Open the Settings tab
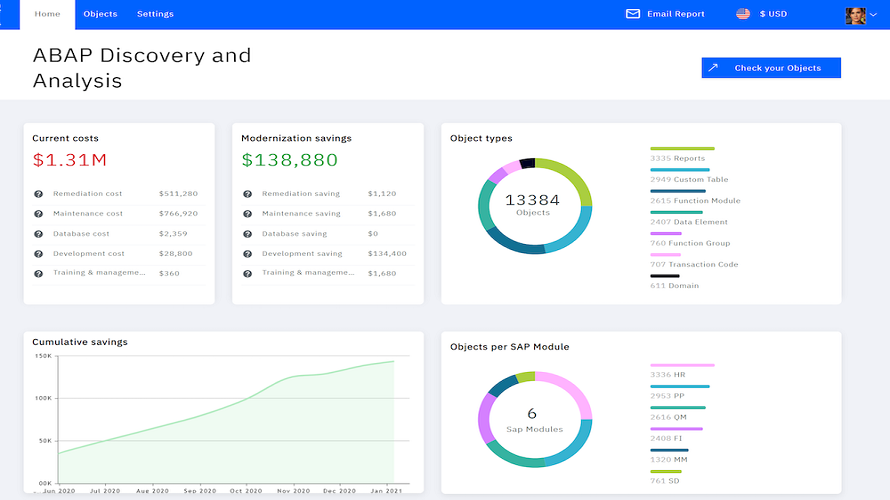890x500 pixels. 155,14
